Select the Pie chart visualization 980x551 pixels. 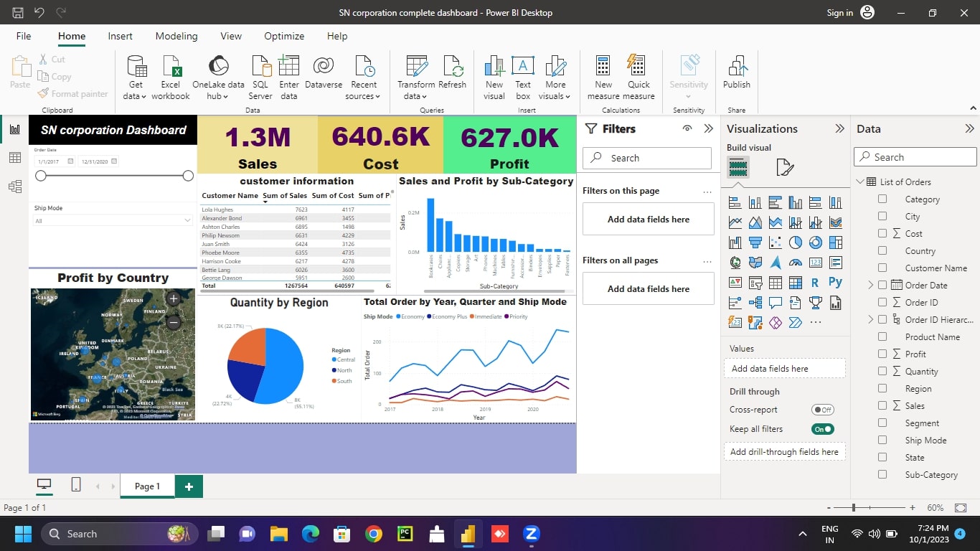tap(795, 242)
